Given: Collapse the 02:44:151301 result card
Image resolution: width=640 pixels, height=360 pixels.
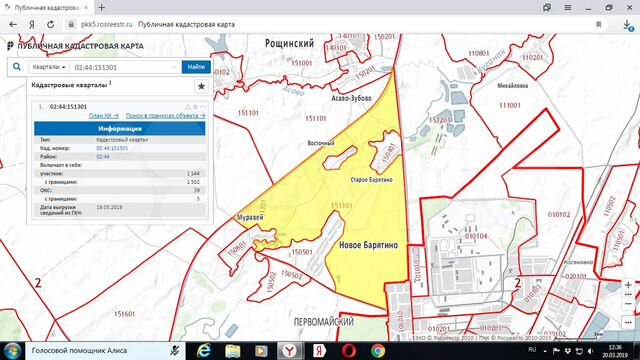Looking at the screenshot, I should click(203, 107).
